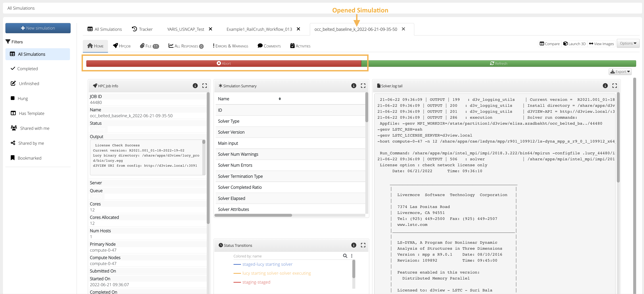Screen dimensions: 644x294
Task: Close the occ_belted_baseline_k simulation tab
Action: point(403,29)
